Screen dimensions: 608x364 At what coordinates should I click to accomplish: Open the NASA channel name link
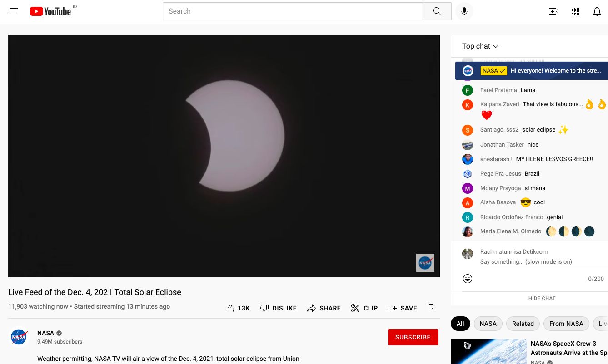[45, 333]
